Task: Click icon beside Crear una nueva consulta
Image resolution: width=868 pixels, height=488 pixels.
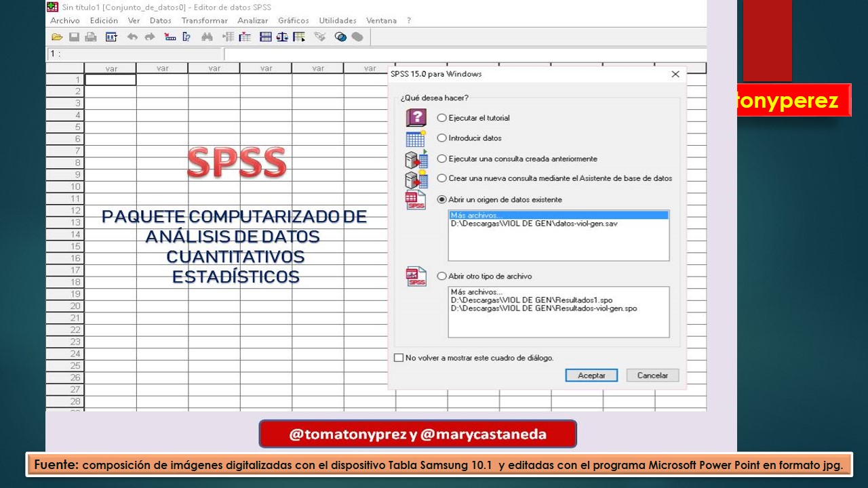Action: coord(416,180)
